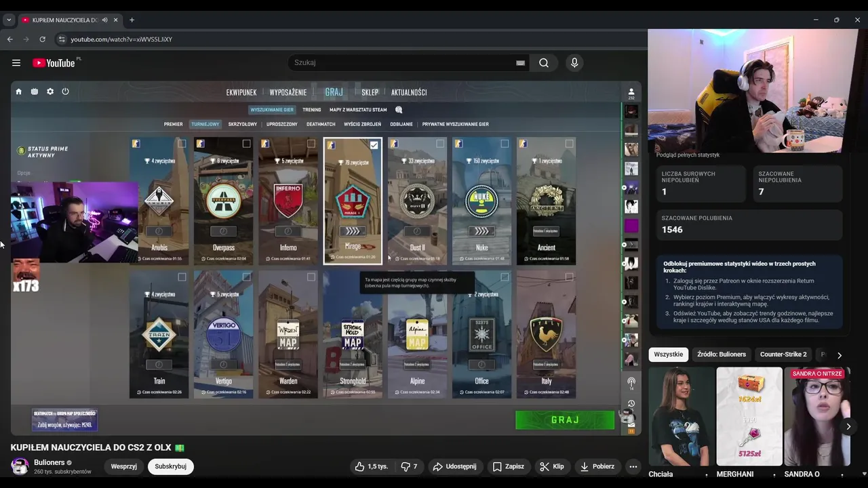Open a new browser tab
The image size is (868, 488).
coord(132,20)
